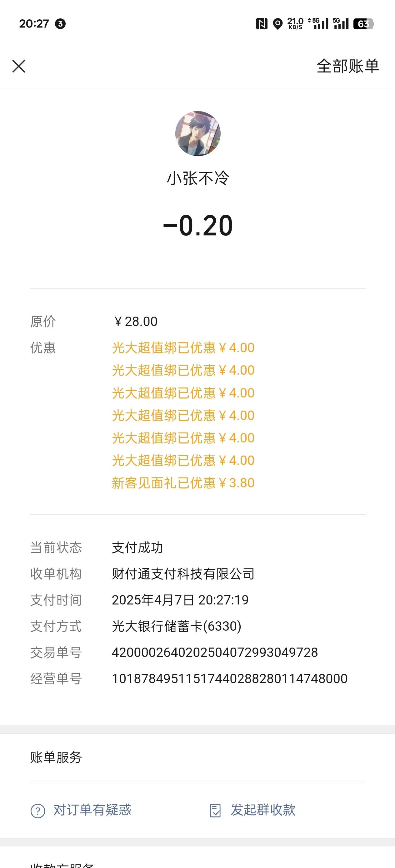Tap the 光大银行储蓄卡(6330) payment method

(177, 626)
